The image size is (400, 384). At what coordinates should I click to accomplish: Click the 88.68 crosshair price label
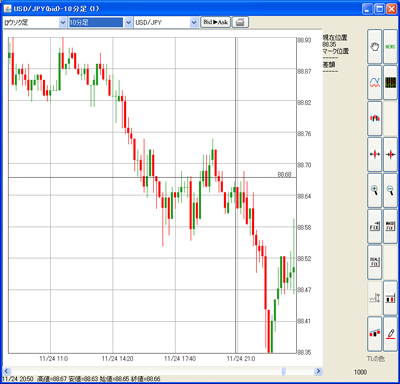tap(284, 174)
